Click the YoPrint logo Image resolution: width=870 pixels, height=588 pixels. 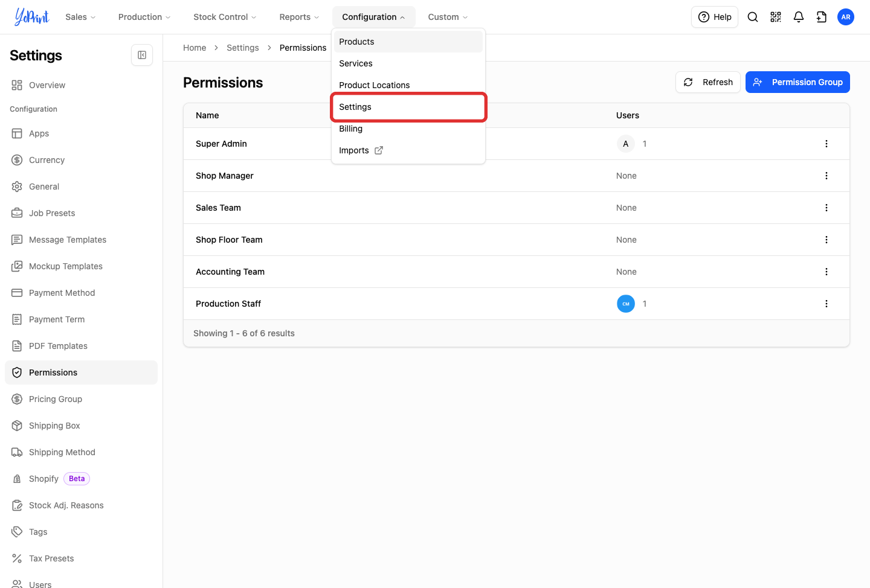pos(32,17)
